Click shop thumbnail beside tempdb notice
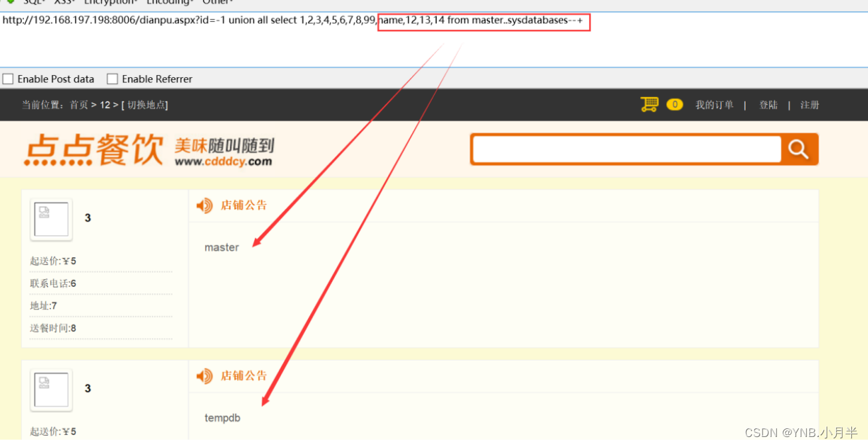 [51, 390]
